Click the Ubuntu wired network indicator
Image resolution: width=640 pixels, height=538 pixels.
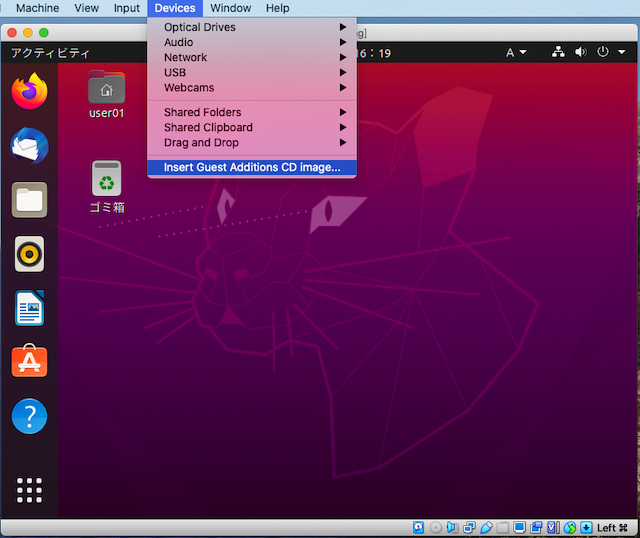[x=558, y=52]
